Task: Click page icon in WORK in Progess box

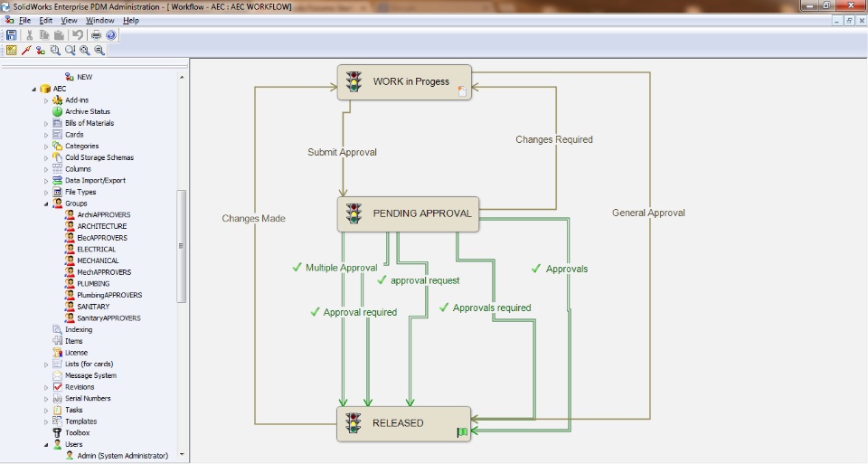Action: pos(462,91)
